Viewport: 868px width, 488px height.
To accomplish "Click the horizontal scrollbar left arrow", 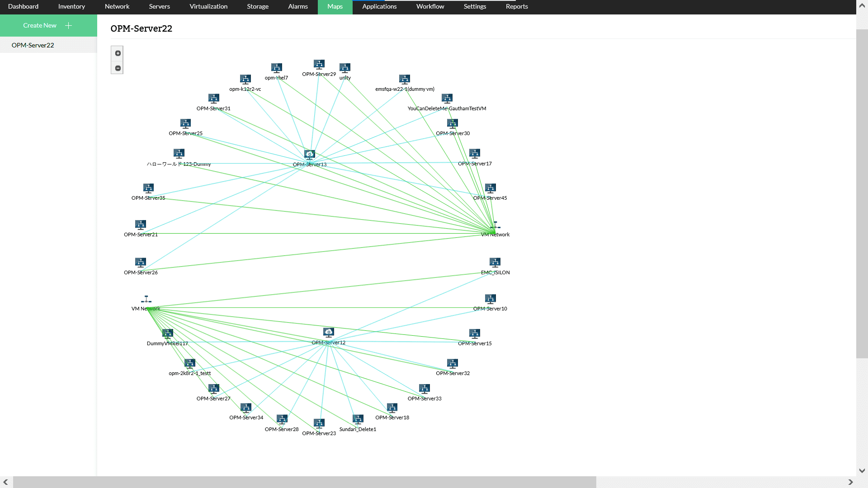I will [x=5, y=482].
